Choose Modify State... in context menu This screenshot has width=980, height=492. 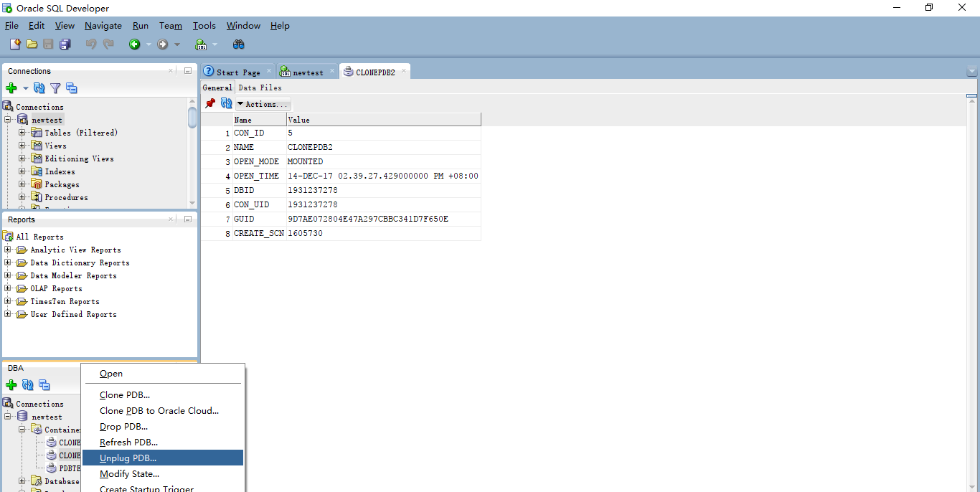coord(163,474)
